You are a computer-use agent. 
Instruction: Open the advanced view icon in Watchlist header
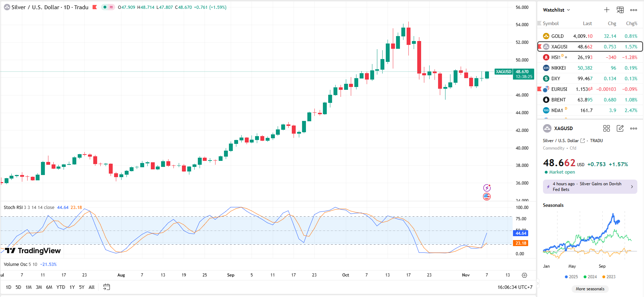click(620, 10)
